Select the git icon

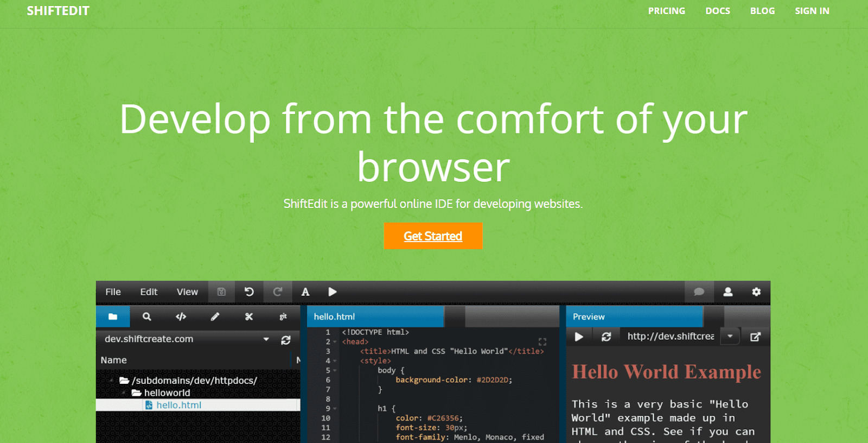[x=283, y=317]
